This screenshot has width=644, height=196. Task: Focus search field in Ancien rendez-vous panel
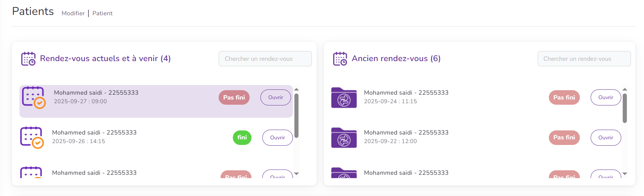584,59
